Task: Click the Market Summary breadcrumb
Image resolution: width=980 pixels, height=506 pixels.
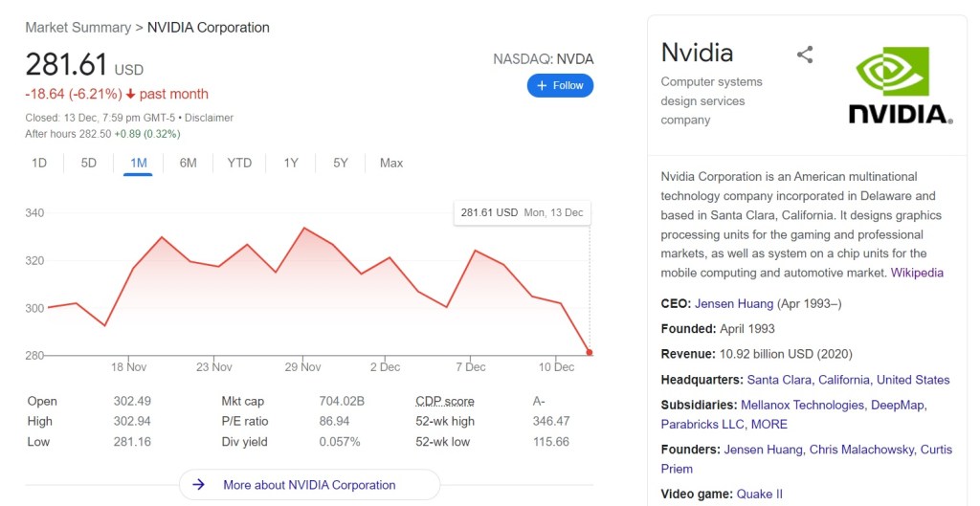Action: coord(78,27)
